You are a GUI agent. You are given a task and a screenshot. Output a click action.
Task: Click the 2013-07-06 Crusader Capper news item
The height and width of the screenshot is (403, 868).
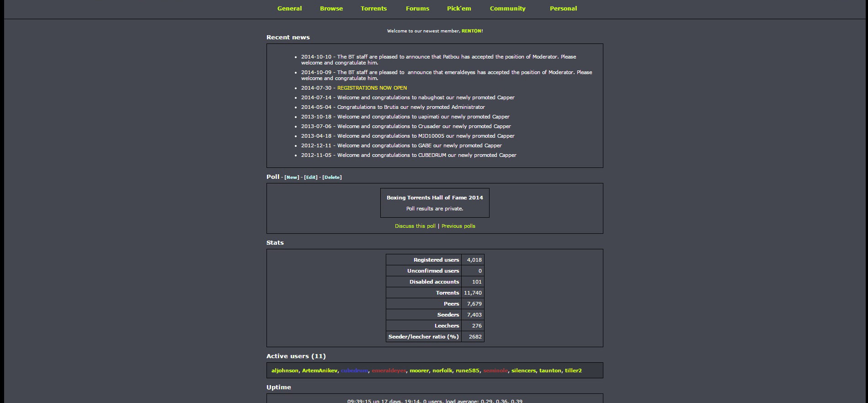click(x=406, y=126)
